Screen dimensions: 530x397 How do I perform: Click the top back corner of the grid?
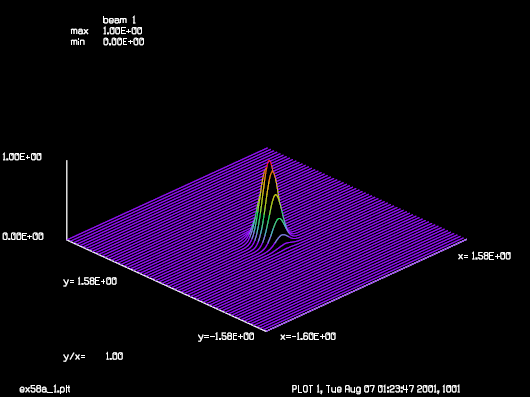click(x=267, y=148)
